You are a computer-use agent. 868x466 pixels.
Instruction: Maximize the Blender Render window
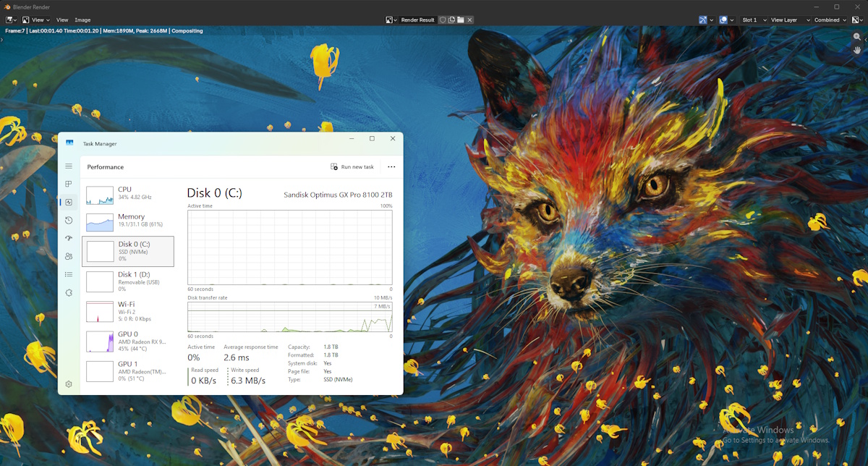pyautogui.click(x=837, y=7)
